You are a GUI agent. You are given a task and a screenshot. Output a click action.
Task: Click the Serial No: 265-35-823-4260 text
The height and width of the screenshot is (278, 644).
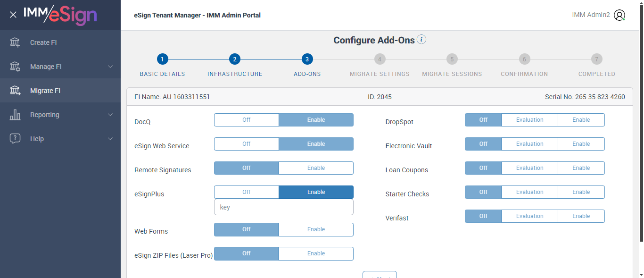[585, 97]
